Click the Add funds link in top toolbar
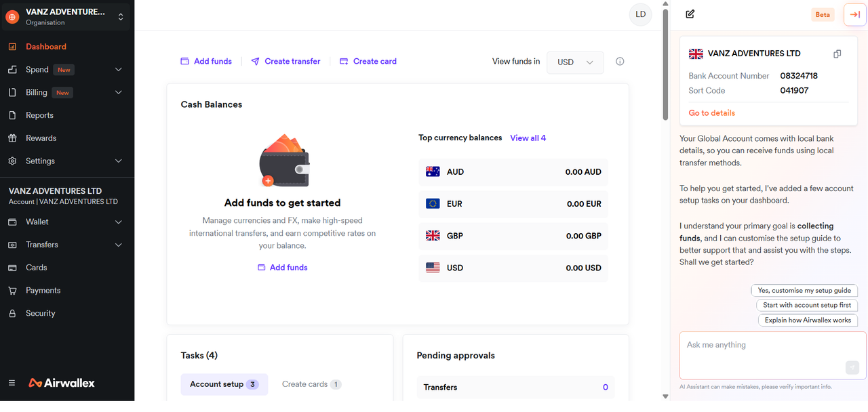This screenshot has height=412, width=868. click(206, 61)
